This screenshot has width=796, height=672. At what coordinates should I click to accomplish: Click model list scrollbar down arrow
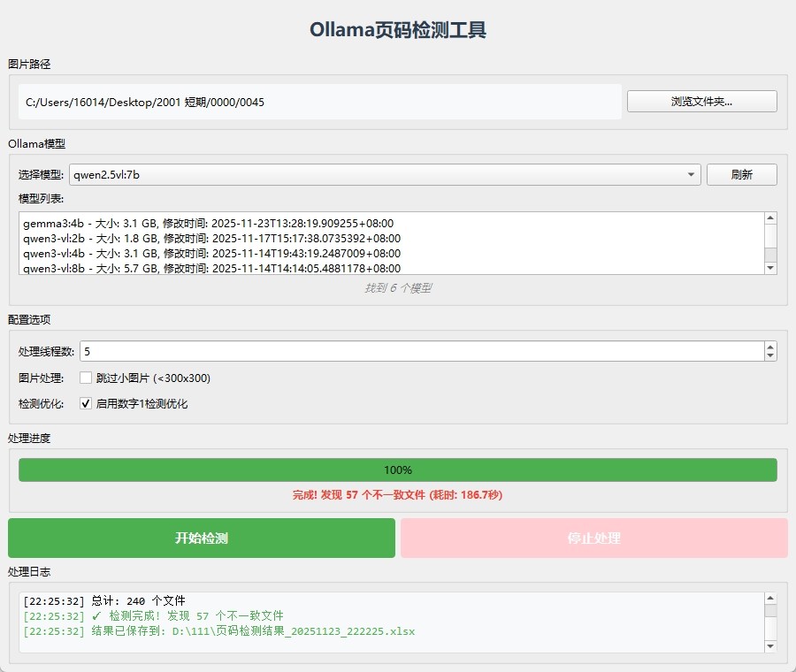(x=770, y=268)
